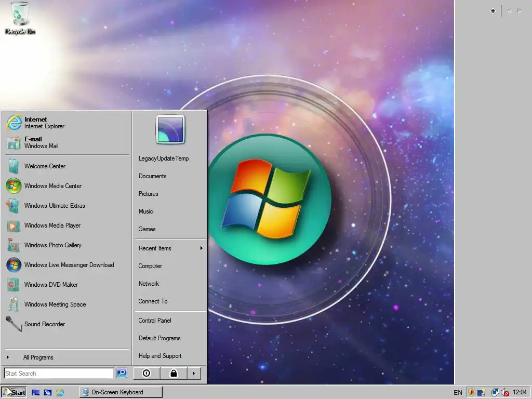
Task: Add gadget with sidebar plus button
Action: pyautogui.click(x=493, y=11)
